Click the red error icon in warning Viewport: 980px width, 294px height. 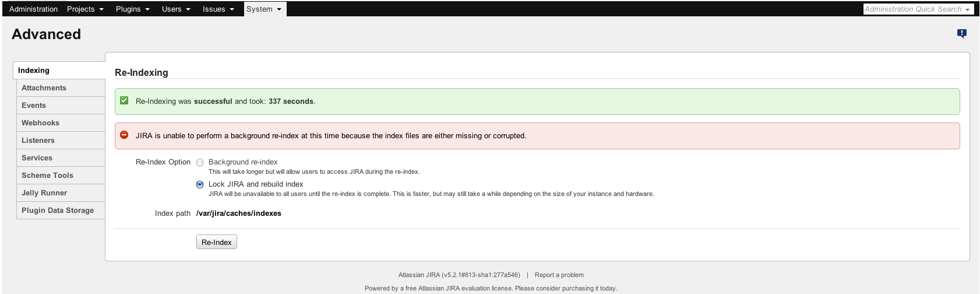[124, 135]
